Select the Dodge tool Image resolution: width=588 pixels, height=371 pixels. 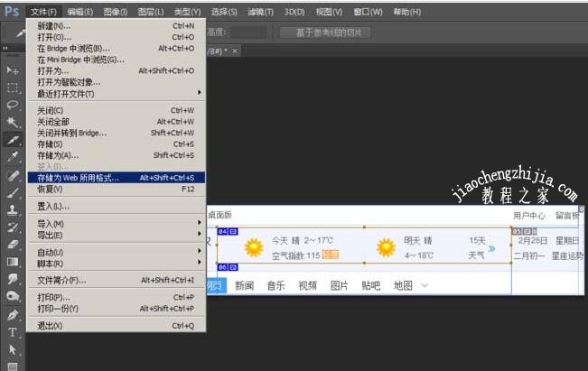click(x=13, y=296)
